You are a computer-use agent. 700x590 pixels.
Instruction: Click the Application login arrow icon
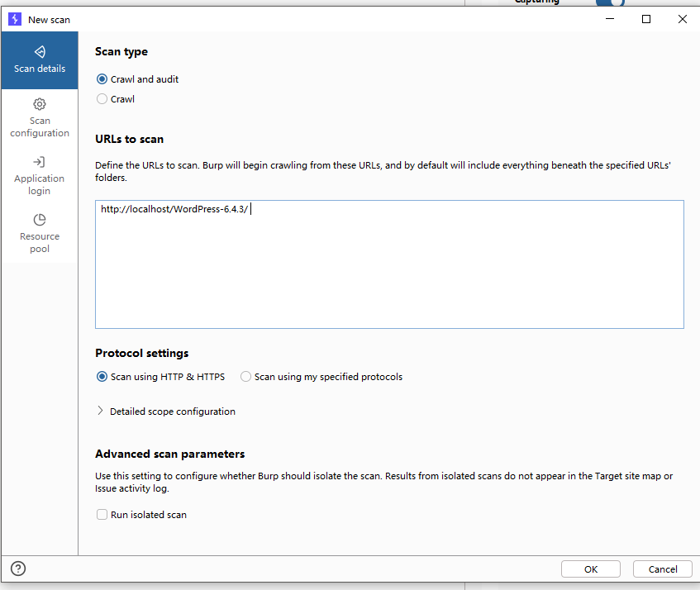(40, 162)
